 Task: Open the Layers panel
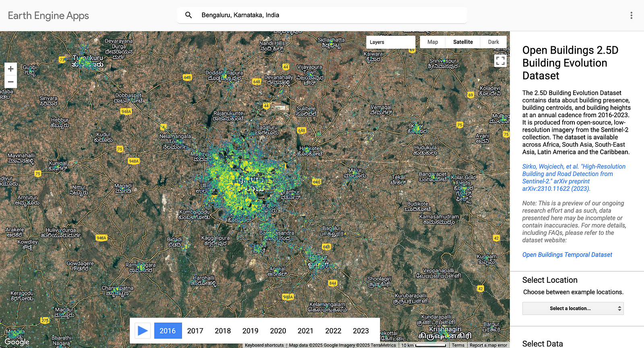coord(390,42)
